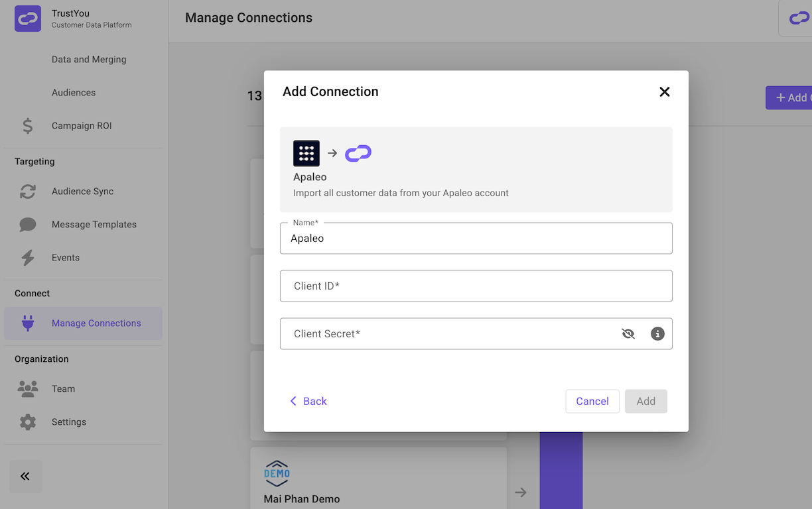The image size is (812, 509).
Task: Click the Cancel button
Action: [x=592, y=401]
